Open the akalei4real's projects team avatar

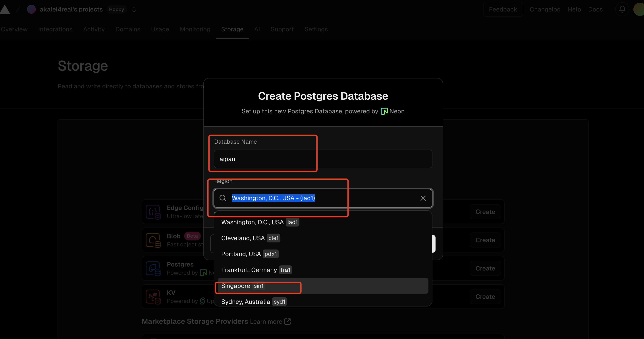[x=31, y=9]
